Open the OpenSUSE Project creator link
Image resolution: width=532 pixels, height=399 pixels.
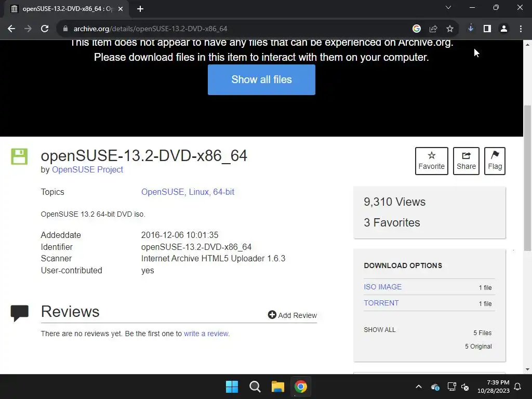point(87,170)
